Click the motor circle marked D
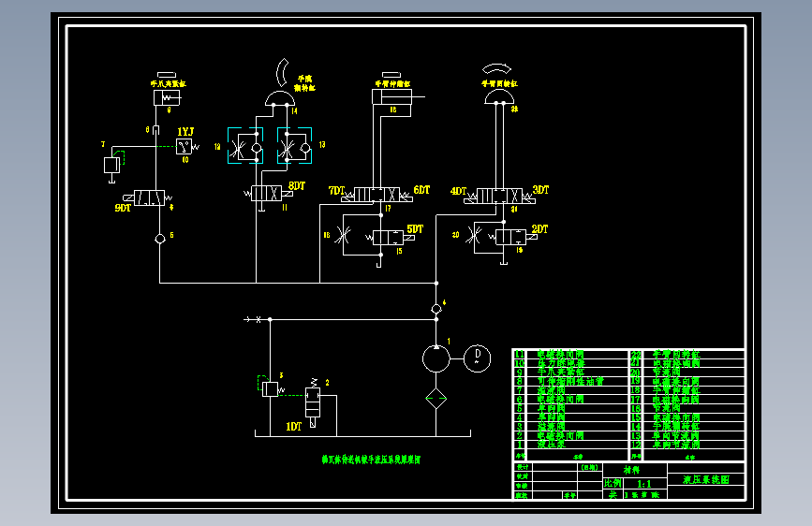 pos(477,358)
